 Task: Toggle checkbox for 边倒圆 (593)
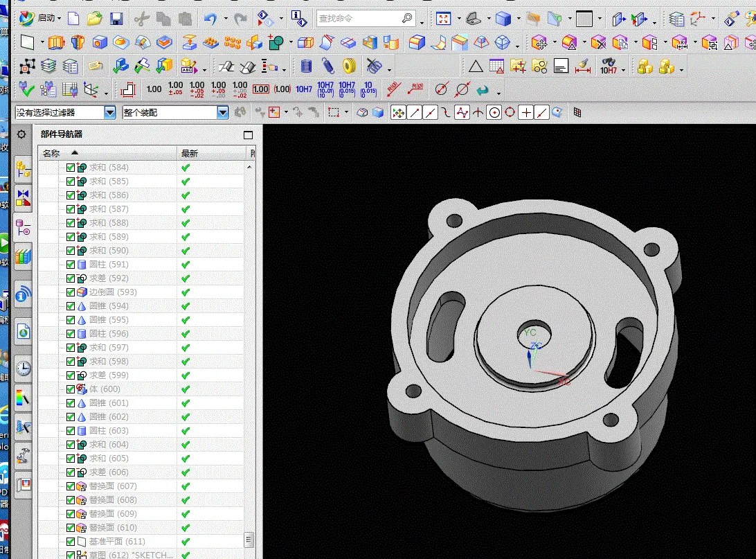(71, 292)
